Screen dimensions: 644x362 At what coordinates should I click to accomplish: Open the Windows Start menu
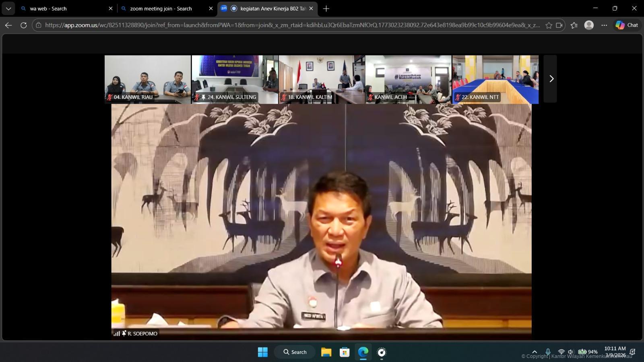pos(262,352)
